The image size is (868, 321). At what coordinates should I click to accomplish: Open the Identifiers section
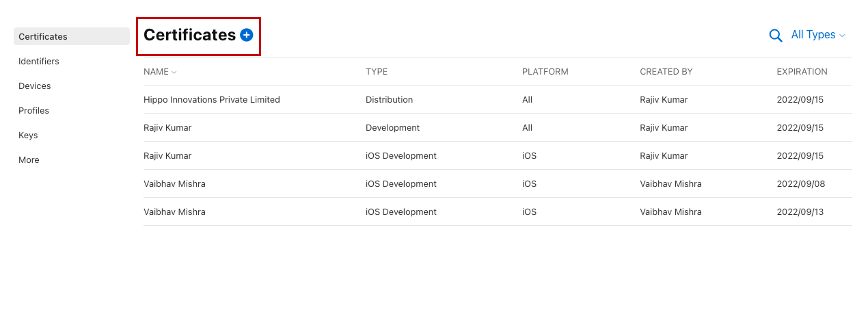[39, 62]
